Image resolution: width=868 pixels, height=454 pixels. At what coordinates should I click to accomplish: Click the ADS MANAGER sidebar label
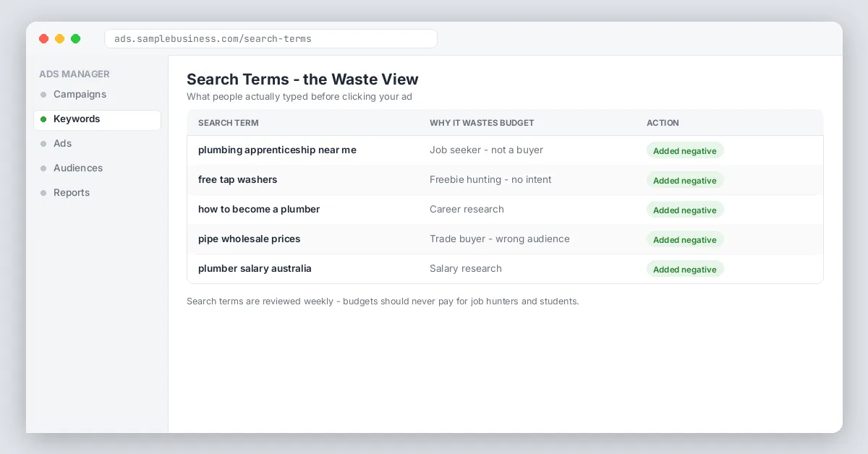point(75,74)
